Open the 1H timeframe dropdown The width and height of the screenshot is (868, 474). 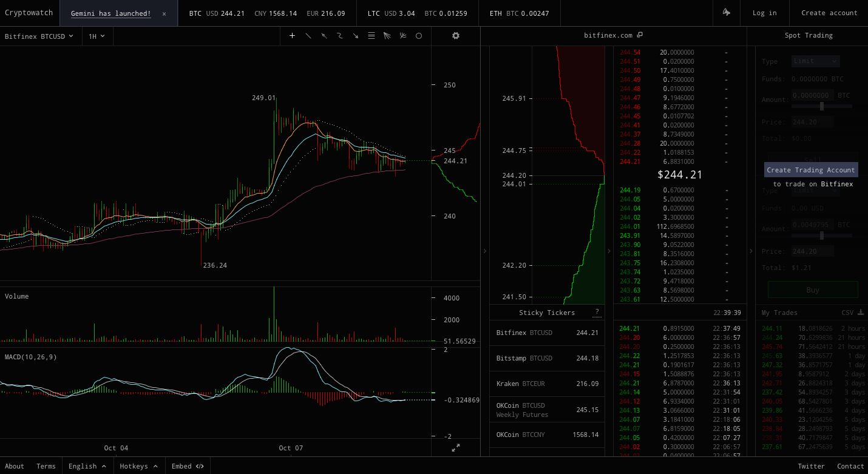coord(97,36)
